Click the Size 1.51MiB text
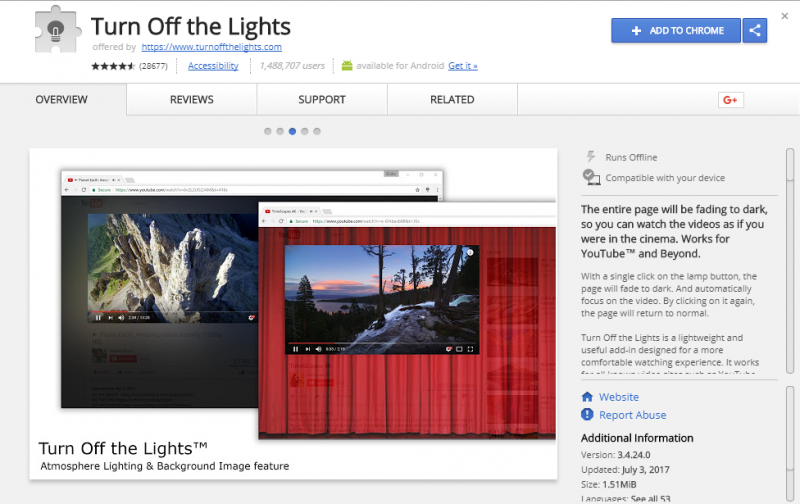Viewport: 800px width, 504px height. pyautogui.click(x=609, y=485)
